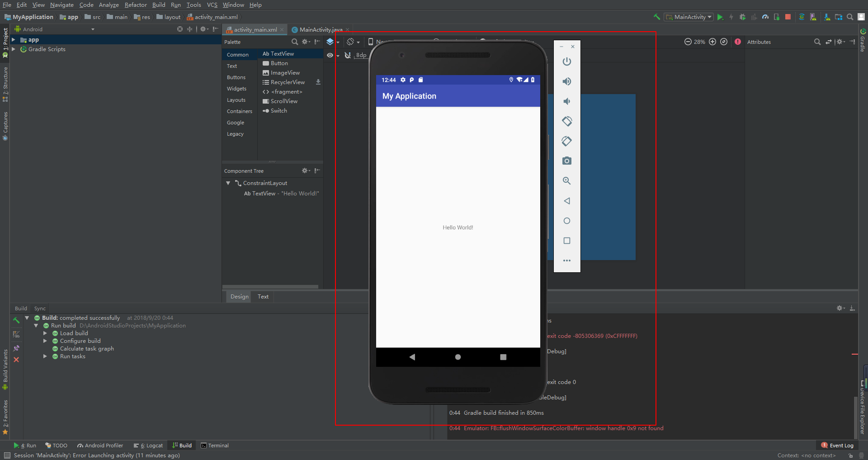The height and width of the screenshot is (460, 868).
Task: Open the Sync tab in Build panel
Action: click(x=40, y=308)
